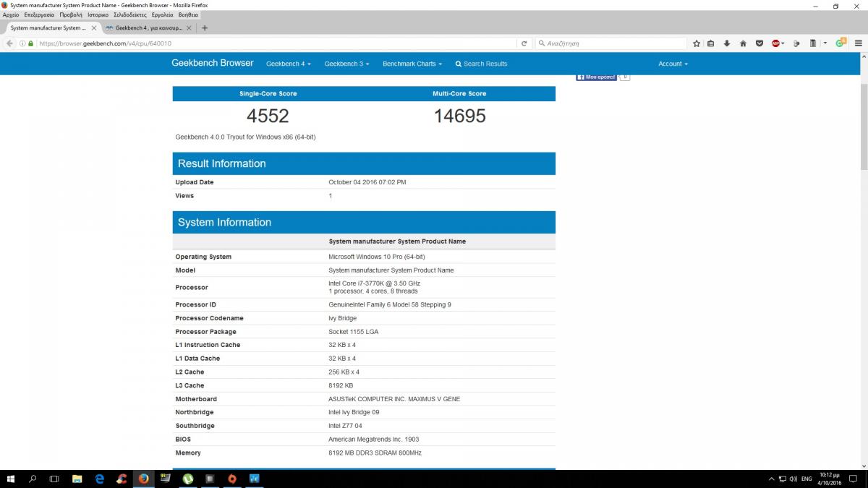The width and height of the screenshot is (868, 488).
Task: Click the 'October 04 2016 07:02 PM' upload date
Action: (367, 182)
